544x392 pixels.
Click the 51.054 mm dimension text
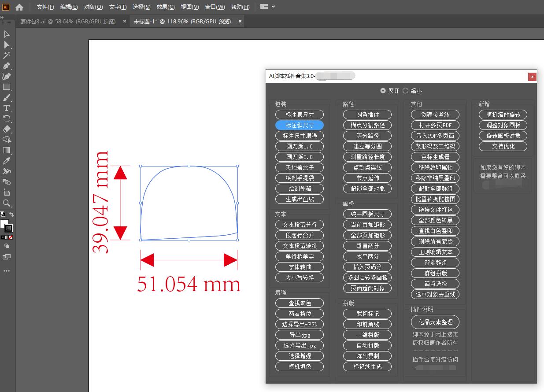pyautogui.click(x=189, y=284)
